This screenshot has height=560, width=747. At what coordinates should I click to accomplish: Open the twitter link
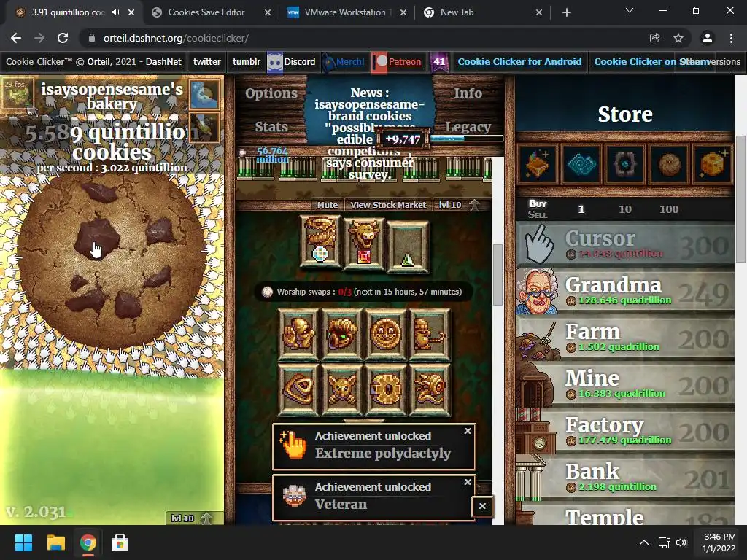[x=206, y=61]
